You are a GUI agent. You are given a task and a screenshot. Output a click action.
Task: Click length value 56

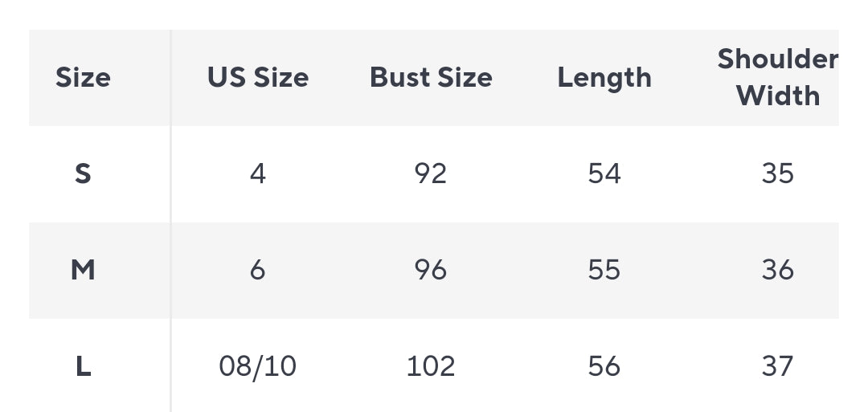coord(604,366)
